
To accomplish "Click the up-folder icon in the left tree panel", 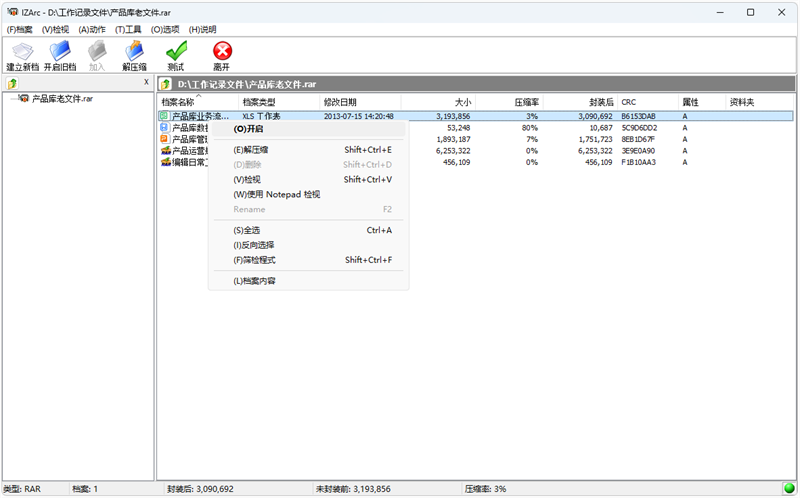I will (x=12, y=84).
